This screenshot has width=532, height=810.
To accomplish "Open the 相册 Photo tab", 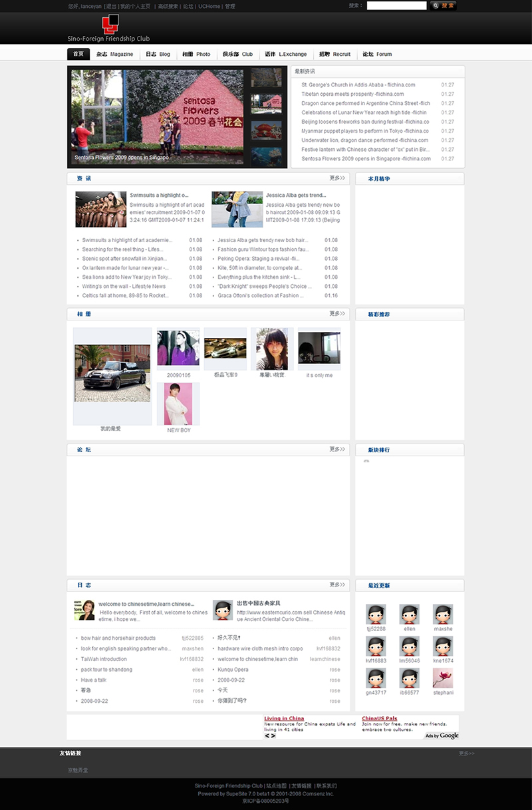I will [196, 54].
